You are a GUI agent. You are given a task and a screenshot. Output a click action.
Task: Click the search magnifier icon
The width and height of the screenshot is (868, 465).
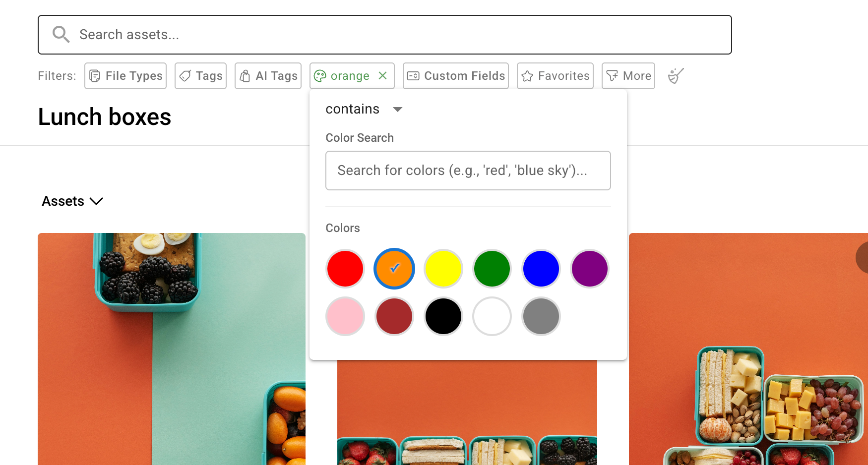[x=61, y=34]
